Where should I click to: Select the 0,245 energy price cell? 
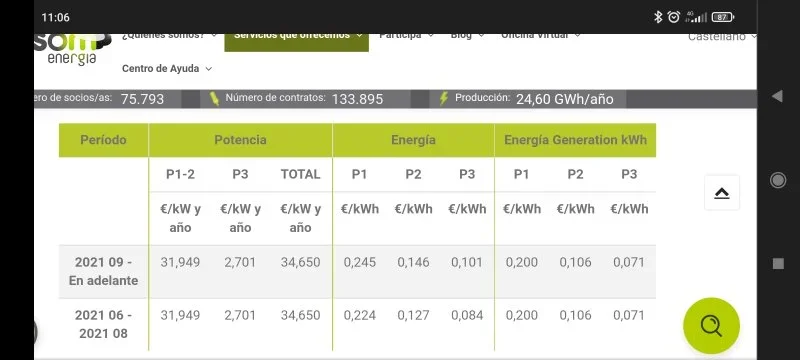pyautogui.click(x=360, y=262)
